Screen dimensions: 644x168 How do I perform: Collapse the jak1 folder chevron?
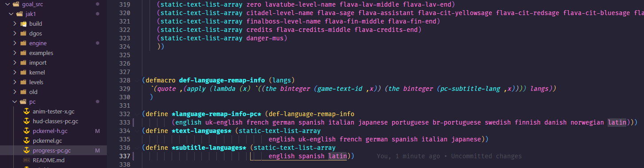(11, 14)
